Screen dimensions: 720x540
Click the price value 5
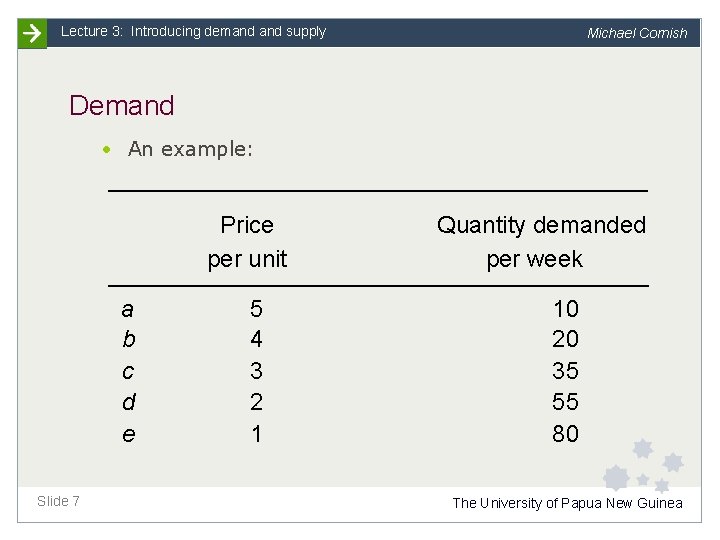pyautogui.click(x=256, y=308)
